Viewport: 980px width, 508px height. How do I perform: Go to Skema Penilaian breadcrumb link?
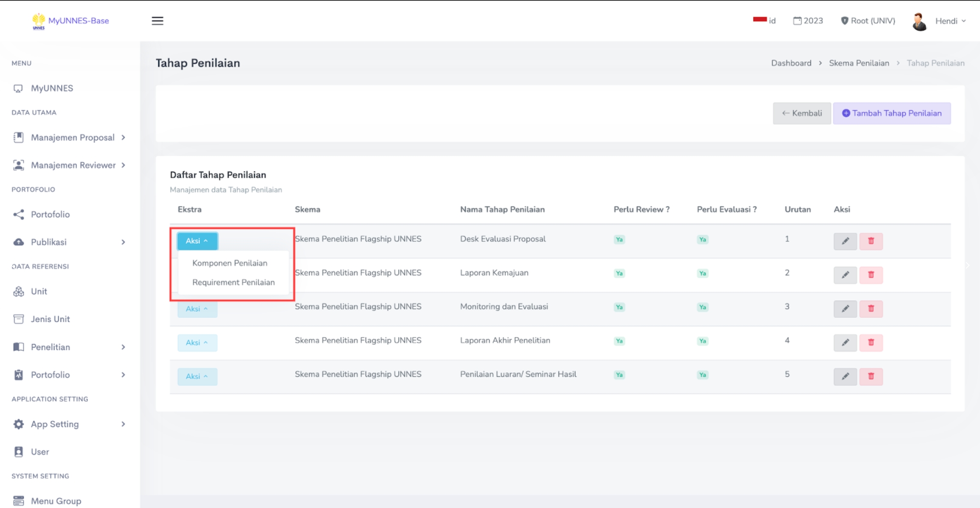click(x=859, y=63)
